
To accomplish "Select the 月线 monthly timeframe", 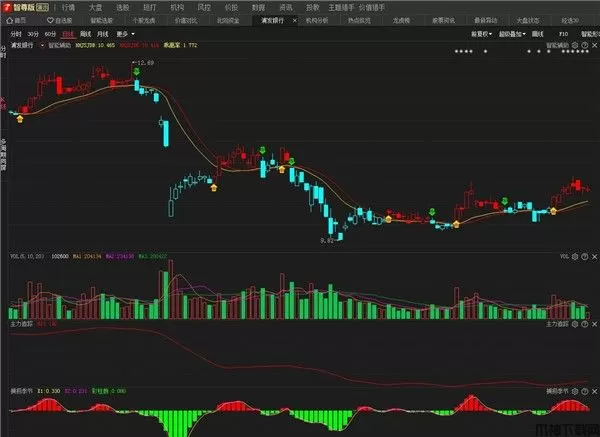I will pos(103,34).
